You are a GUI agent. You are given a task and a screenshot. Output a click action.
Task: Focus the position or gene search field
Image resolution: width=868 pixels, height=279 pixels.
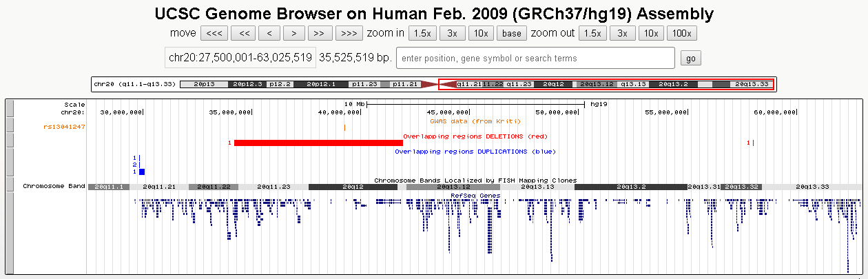click(x=535, y=59)
